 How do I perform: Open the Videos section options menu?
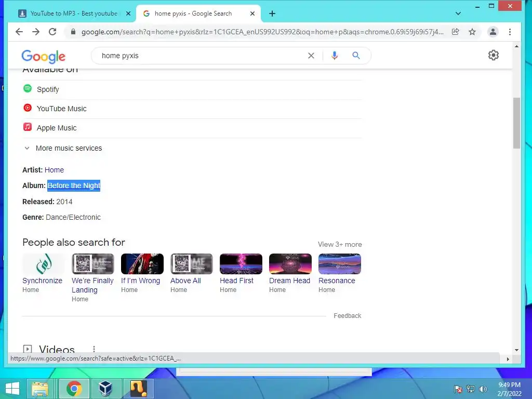pyautogui.click(x=94, y=349)
